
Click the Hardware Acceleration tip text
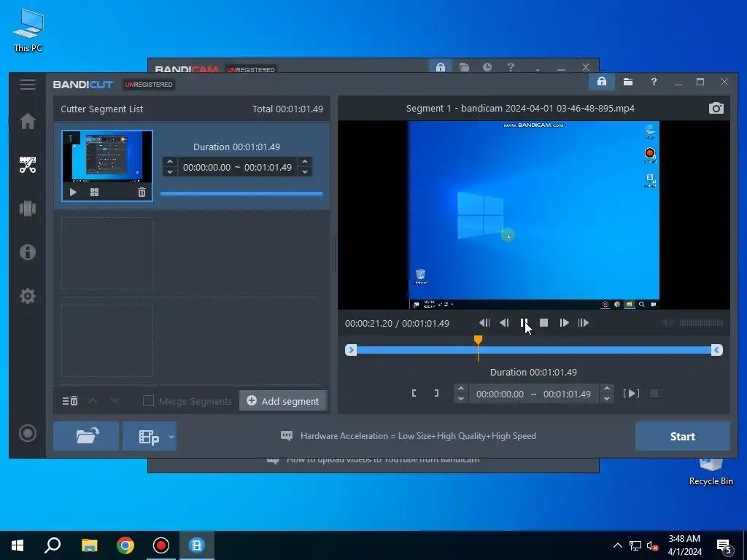(418, 436)
